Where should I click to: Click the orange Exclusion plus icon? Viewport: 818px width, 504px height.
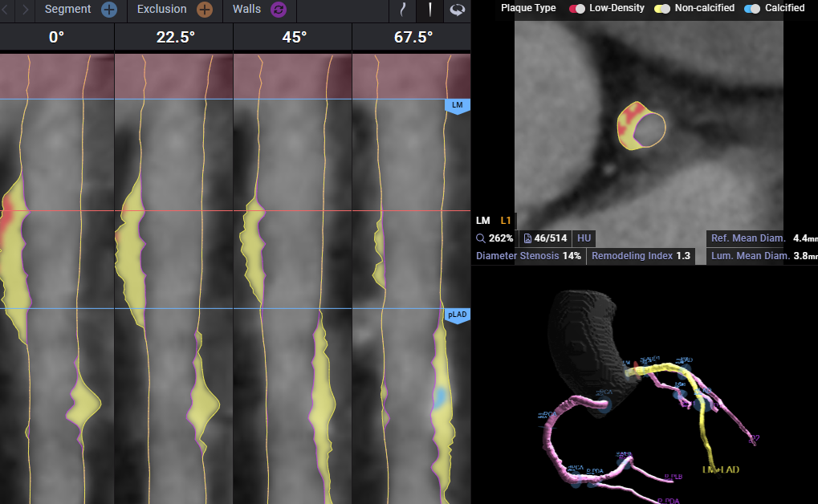[x=205, y=10]
